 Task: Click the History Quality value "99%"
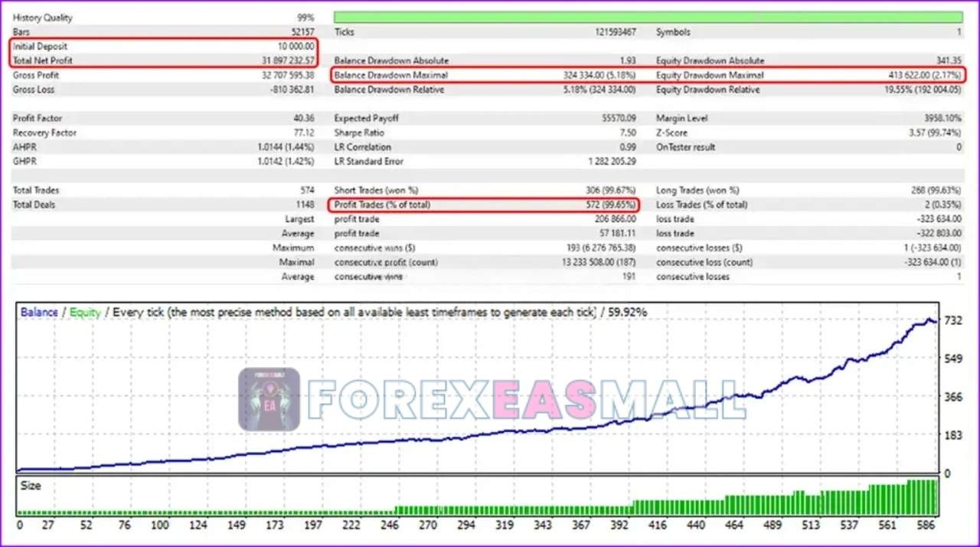(305, 17)
